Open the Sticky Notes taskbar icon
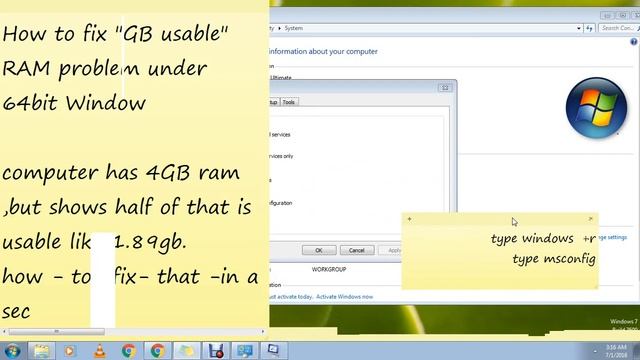The height and width of the screenshot is (360, 640). (x=187, y=351)
